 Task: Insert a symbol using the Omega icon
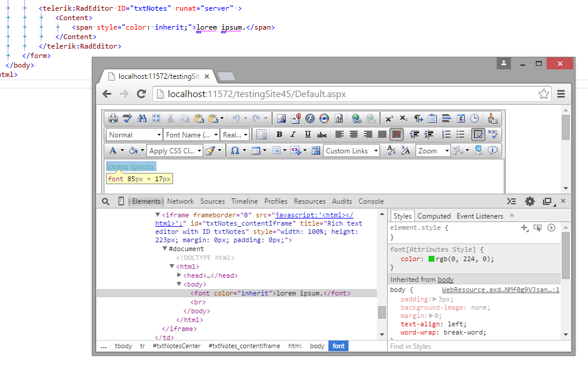235,151
